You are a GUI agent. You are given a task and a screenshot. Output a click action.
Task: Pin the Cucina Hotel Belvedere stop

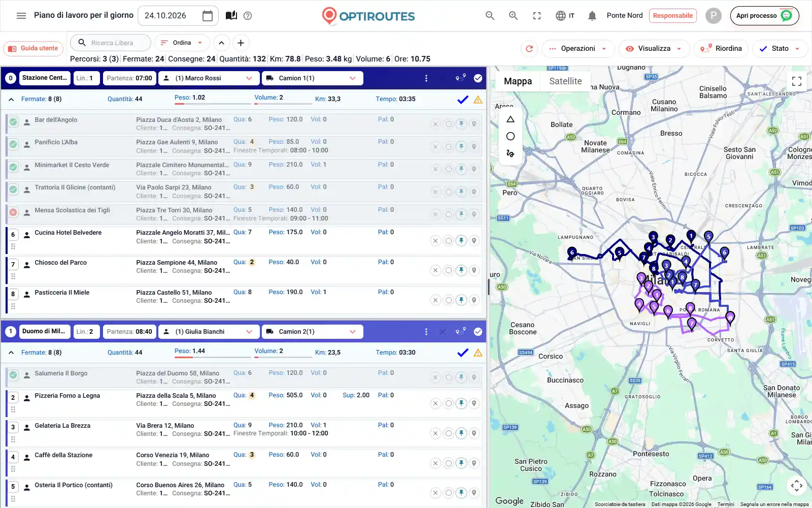[461, 241]
